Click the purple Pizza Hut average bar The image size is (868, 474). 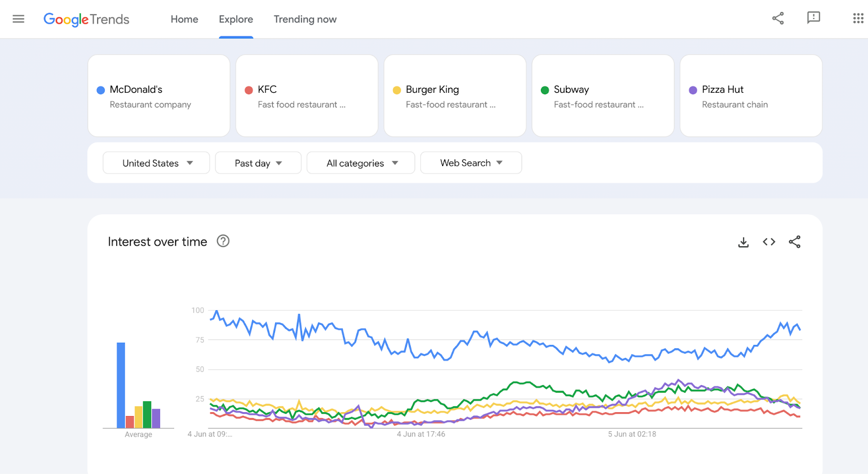point(156,418)
